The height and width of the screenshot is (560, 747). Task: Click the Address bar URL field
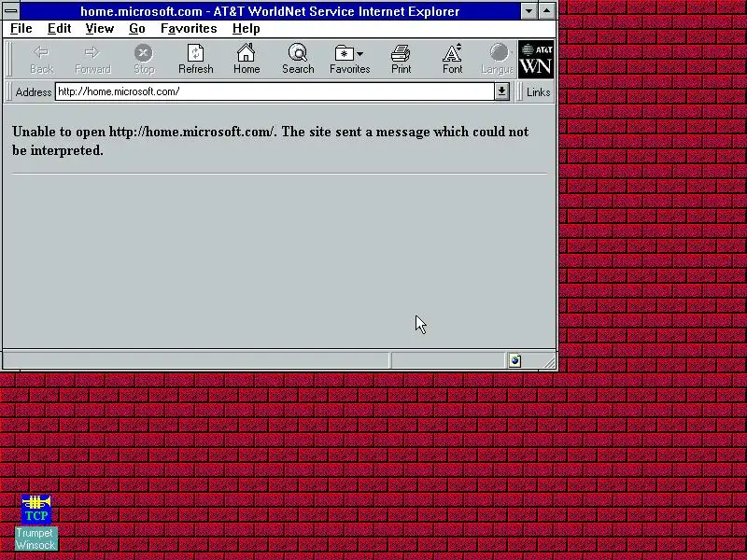[275, 91]
